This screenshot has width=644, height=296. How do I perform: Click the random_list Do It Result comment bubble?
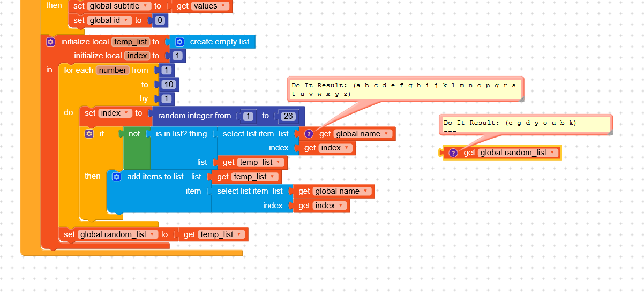pos(525,125)
